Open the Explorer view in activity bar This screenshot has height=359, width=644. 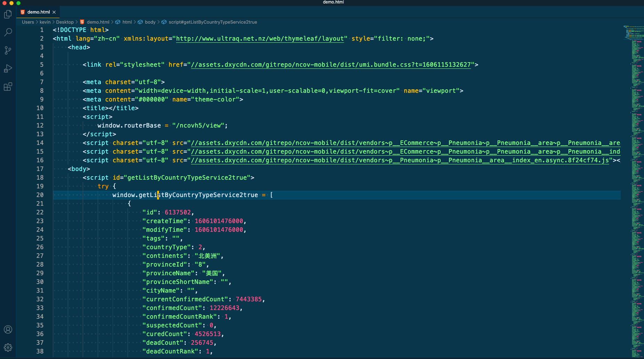point(8,14)
